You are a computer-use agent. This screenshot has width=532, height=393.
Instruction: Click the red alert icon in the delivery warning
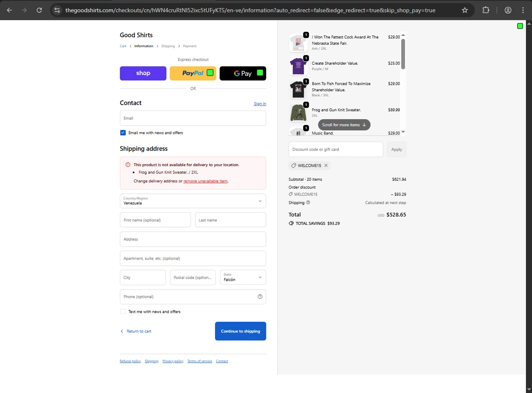(128, 165)
